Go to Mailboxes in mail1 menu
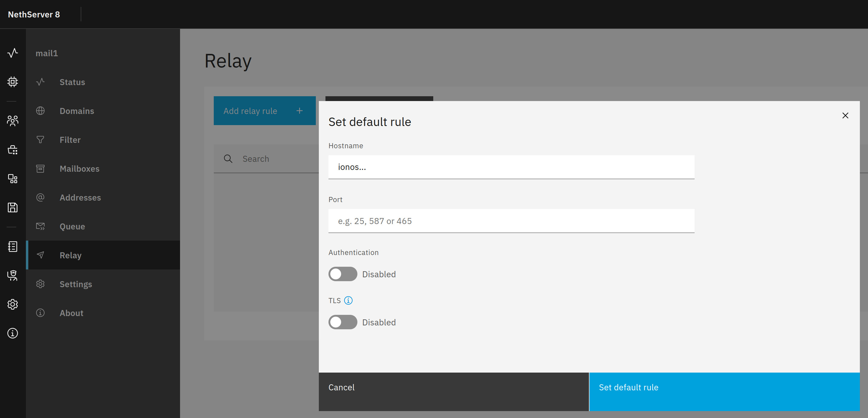 pyautogui.click(x=79, y=169)
